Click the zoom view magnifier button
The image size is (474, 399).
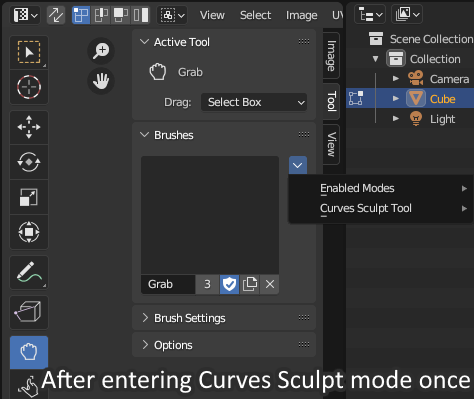pos(101,51)
